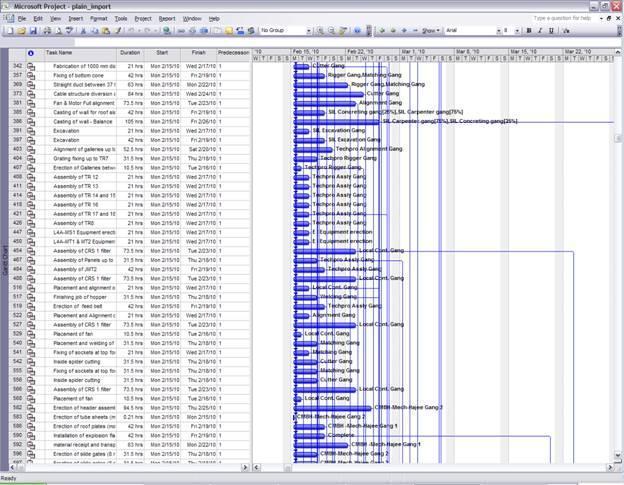Screen dimensions: 624x485
Task: Open the Format menu
Action: pyautogui.click(x=99, y=18)
